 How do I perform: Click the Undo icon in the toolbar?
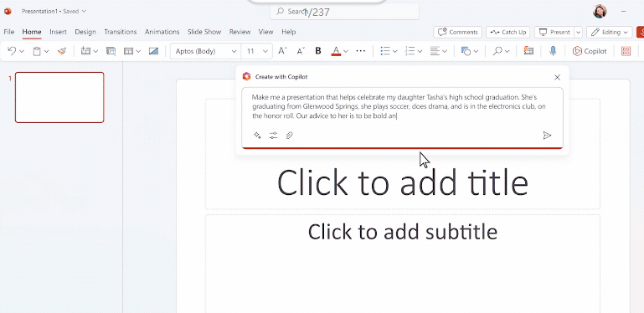point(12,51)
